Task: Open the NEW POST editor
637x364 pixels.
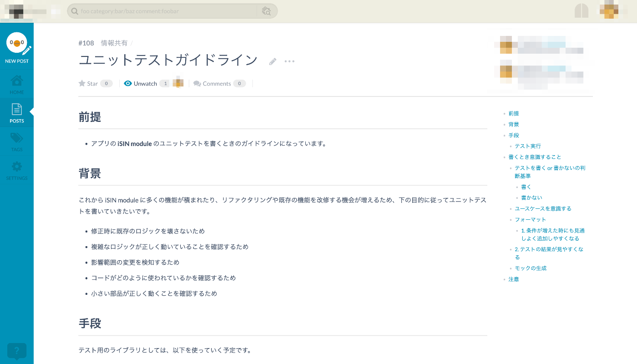Action: click(17, 47)
